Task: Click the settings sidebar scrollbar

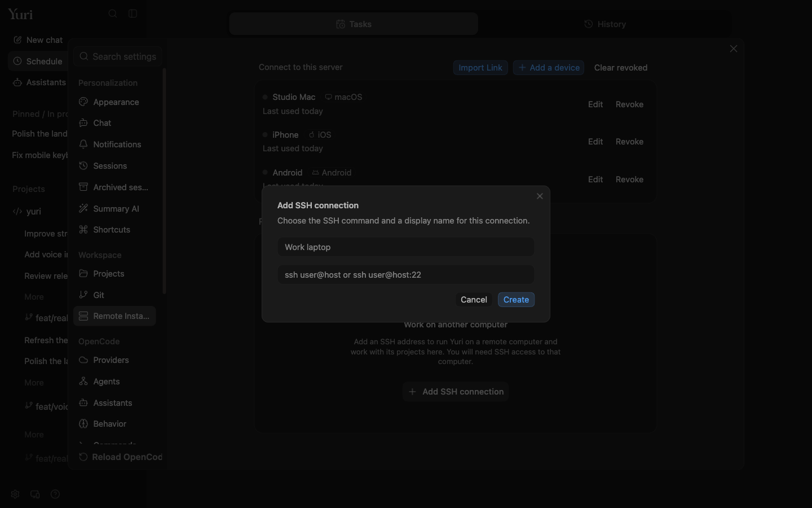Action: [164, 181]
